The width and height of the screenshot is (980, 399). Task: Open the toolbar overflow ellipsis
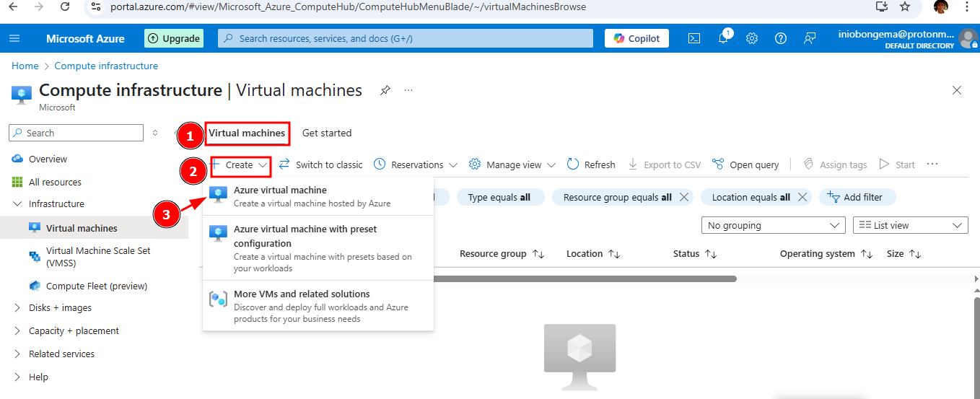[x=932, y=165]
